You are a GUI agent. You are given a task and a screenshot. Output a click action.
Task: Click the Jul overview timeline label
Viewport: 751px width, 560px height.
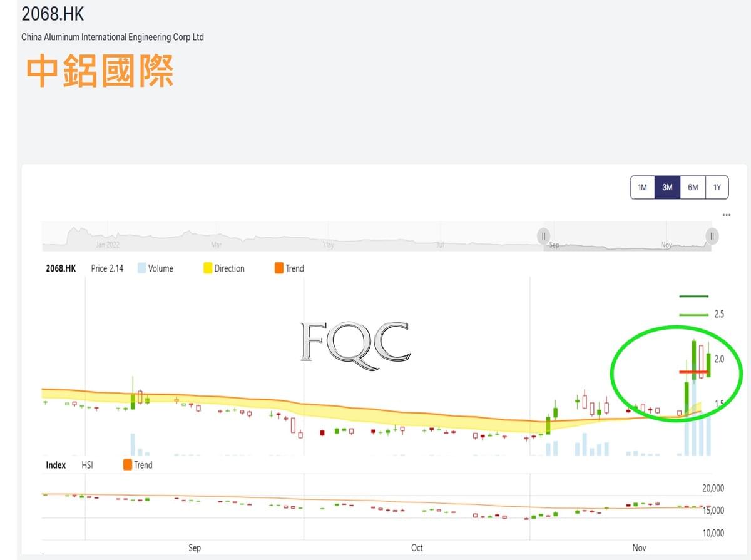click(441, 245)
